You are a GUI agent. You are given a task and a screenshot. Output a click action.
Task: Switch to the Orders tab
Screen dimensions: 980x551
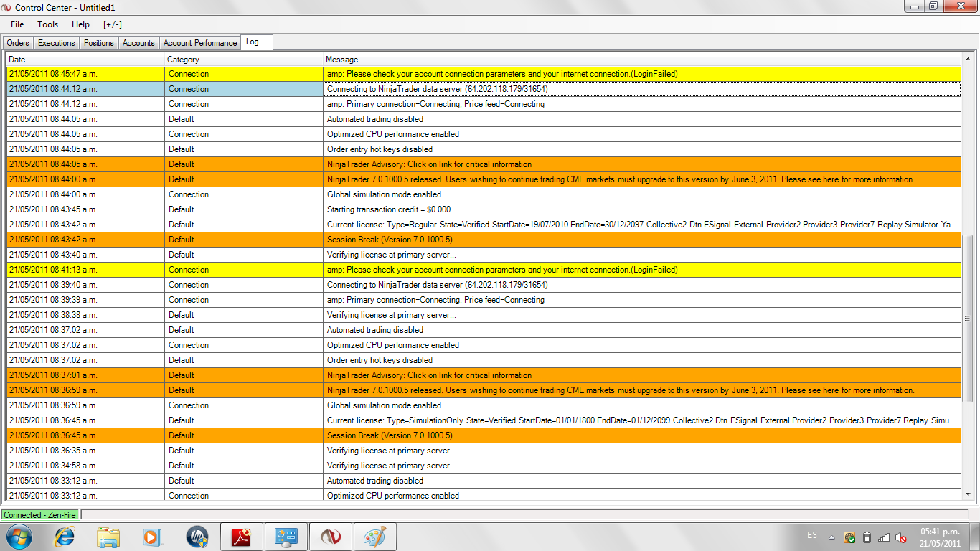point(18,43)
